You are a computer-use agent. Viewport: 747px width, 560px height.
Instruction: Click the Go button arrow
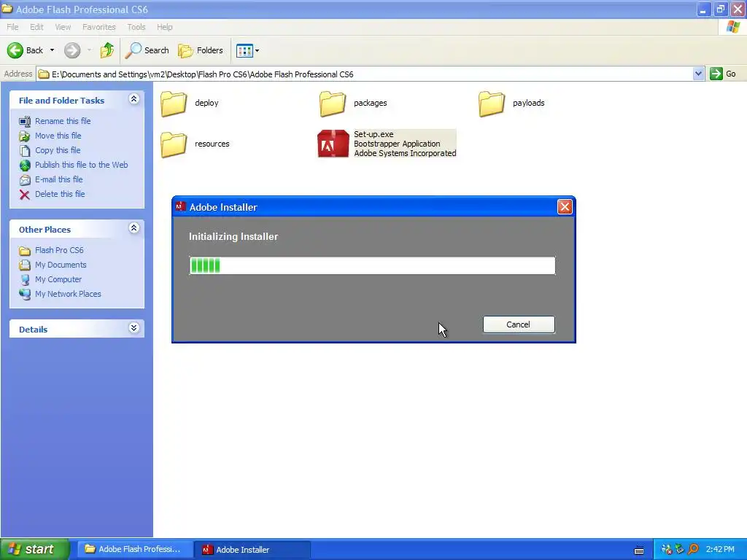(716, 74)
